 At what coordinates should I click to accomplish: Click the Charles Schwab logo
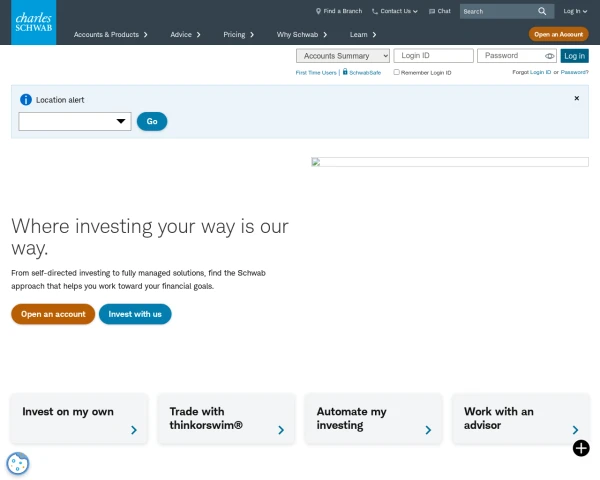(34, 22)
